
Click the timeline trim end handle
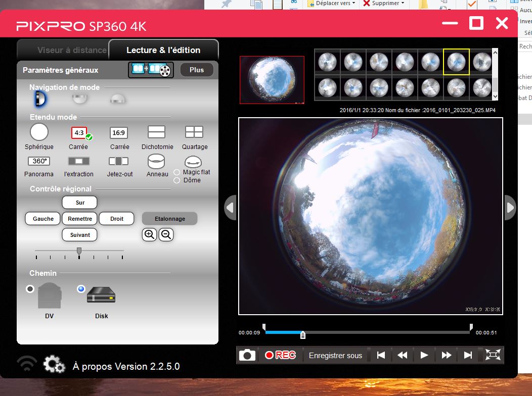[471, 327]
